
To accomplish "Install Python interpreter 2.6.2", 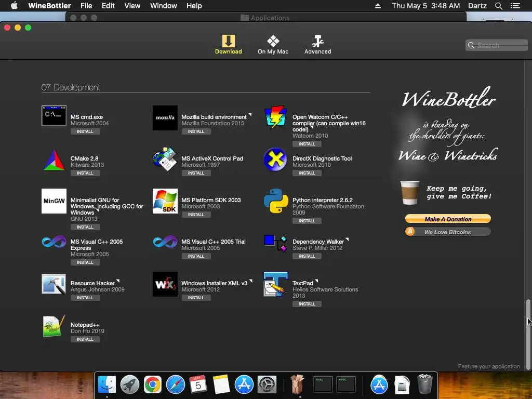I will [307, 221].
